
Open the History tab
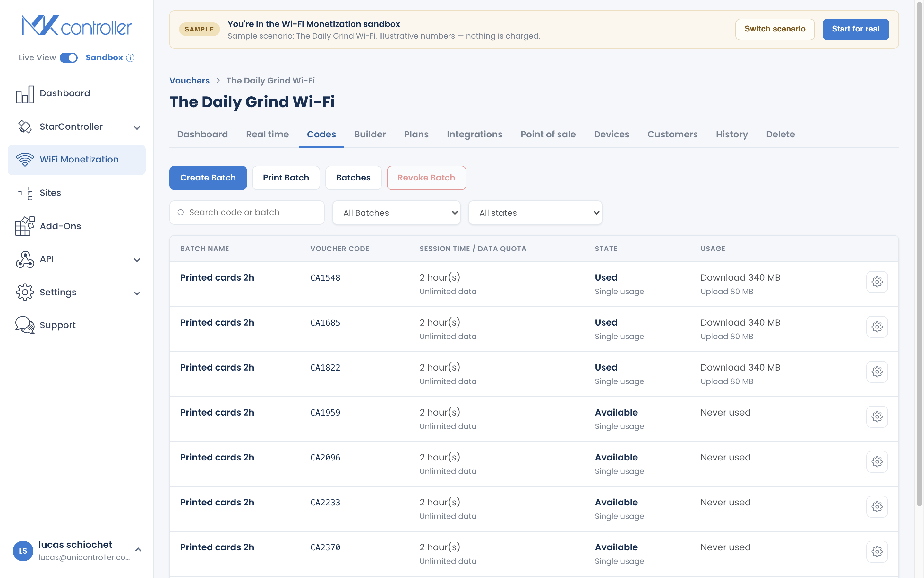(732, 135)
